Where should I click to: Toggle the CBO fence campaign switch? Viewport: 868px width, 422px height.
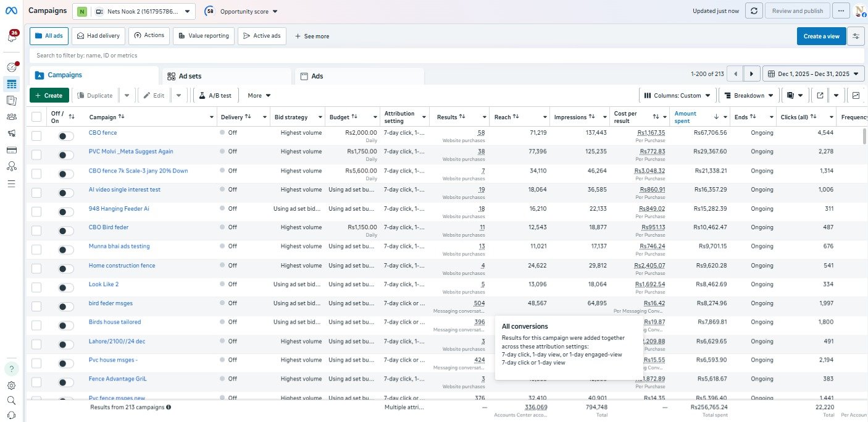click(x=65, y=136)
